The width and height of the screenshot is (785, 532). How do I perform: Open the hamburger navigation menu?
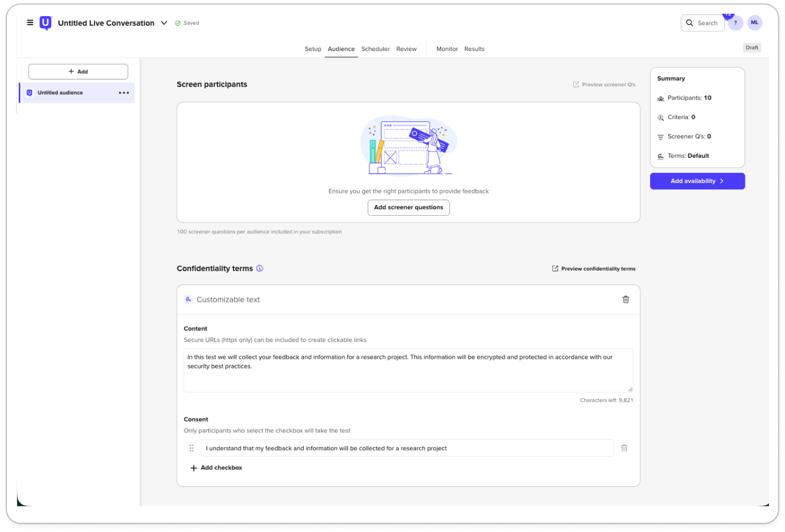(30, 23)
